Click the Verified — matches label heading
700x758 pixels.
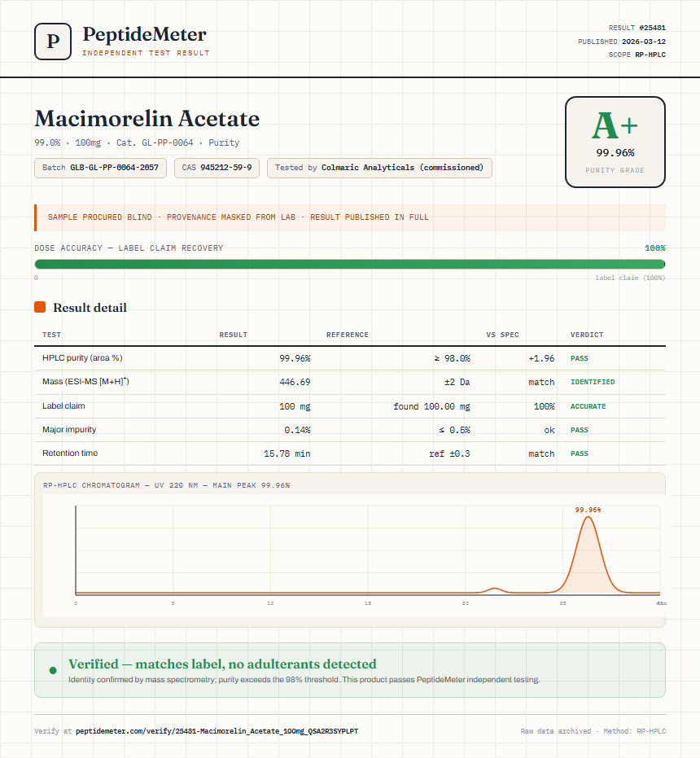coord(222,664)
